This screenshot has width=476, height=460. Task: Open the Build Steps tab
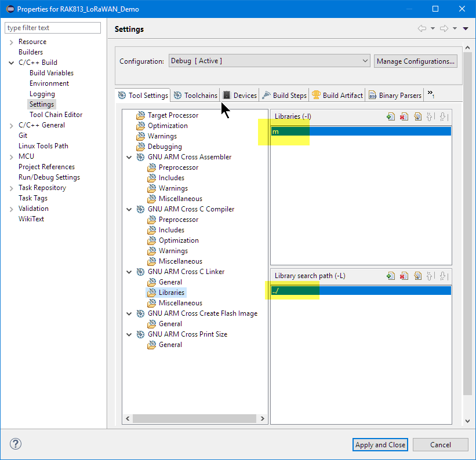point(285,96)
